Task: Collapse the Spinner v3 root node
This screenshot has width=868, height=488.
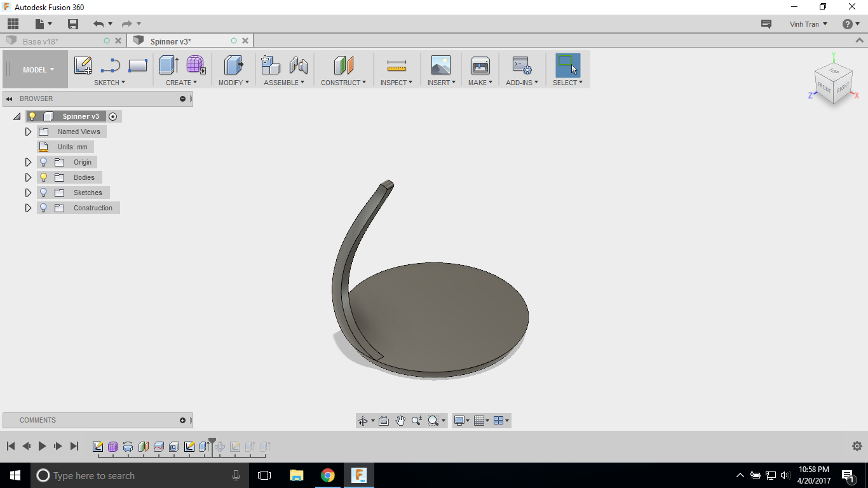Action: click(17, 116)
